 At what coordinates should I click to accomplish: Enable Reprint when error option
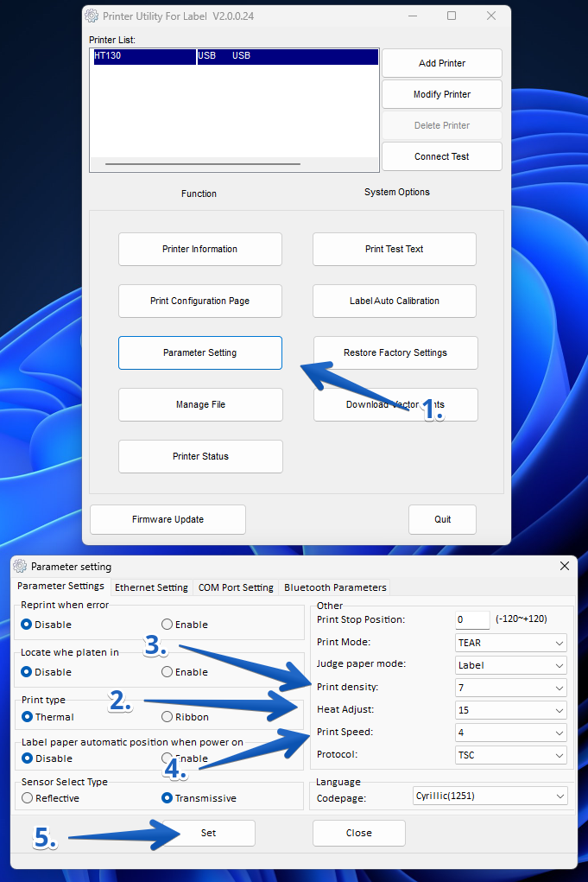tap(168, 625)
